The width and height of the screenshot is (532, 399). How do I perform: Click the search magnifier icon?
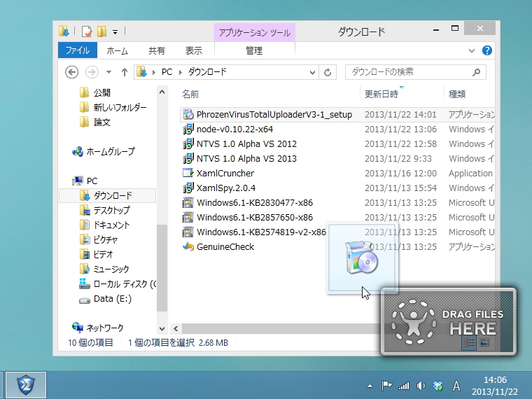(477, 72)
